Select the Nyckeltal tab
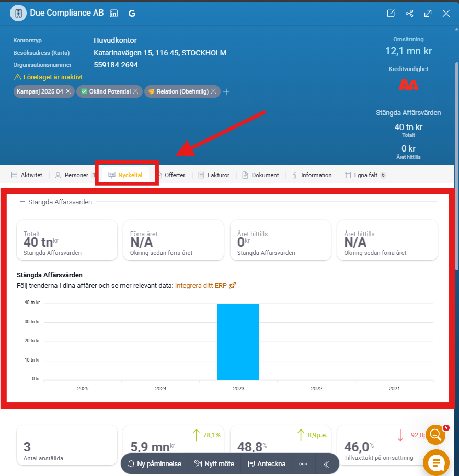The width and height of the screenshot is (459, 476). click(x=125, y=175)
